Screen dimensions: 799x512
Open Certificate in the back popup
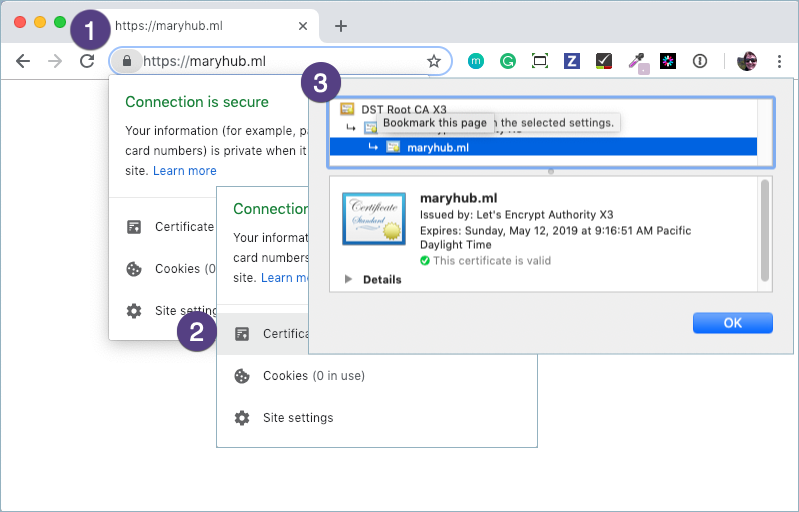(171, 227)
